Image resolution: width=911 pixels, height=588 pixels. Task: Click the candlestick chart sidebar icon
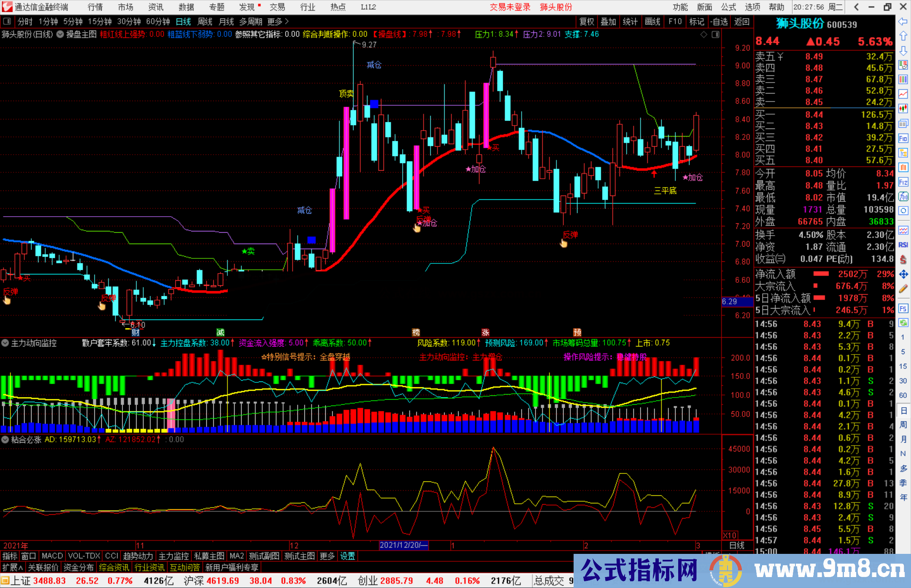pos(903,108)
